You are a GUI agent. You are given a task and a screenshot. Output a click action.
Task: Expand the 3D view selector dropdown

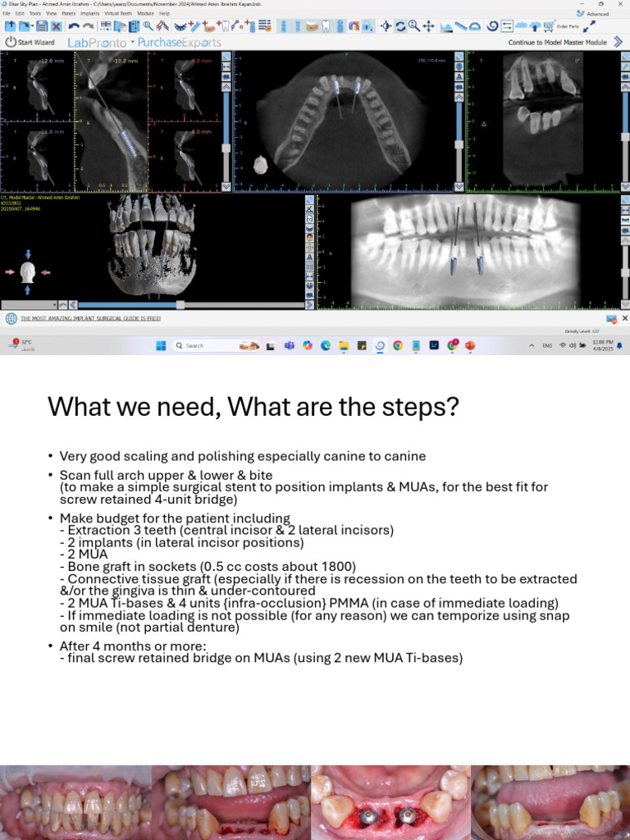(55, 305)
